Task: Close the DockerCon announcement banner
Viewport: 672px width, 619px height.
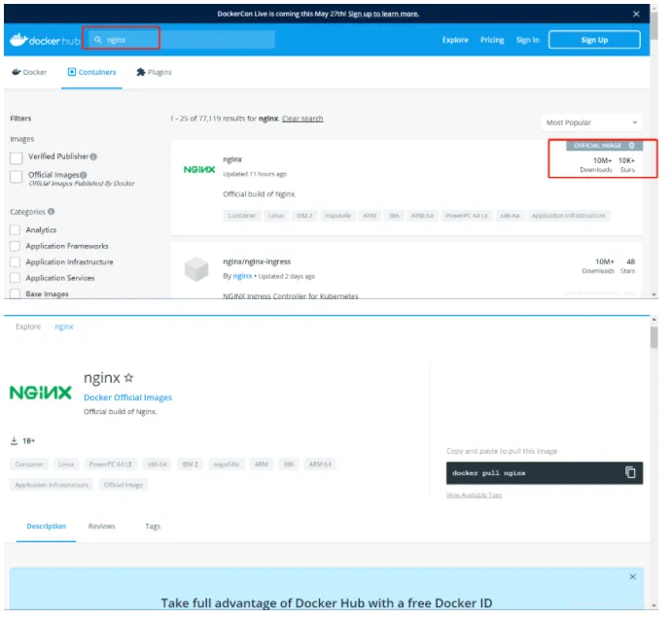Action: click(x=636, y=14)
